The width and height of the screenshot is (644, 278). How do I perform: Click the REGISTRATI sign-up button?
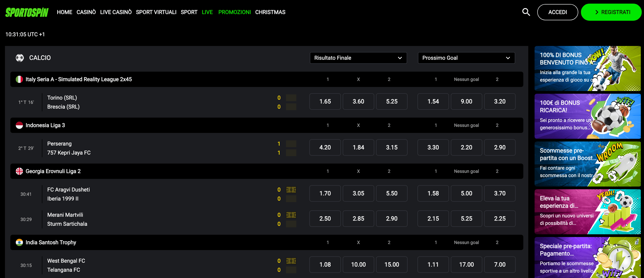tap(611, 12)
